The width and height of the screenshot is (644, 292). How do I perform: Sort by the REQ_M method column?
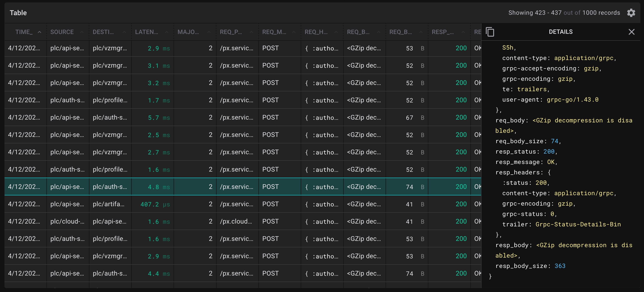[294, 32]
